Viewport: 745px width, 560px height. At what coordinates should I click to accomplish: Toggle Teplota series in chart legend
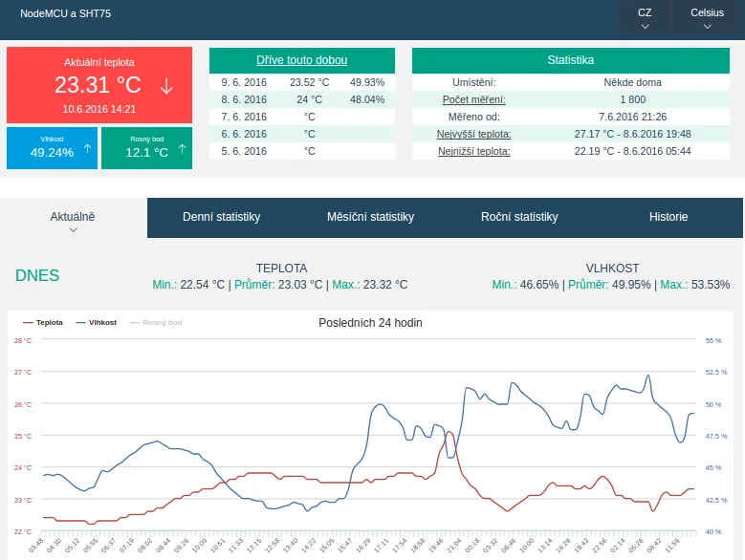43,323
